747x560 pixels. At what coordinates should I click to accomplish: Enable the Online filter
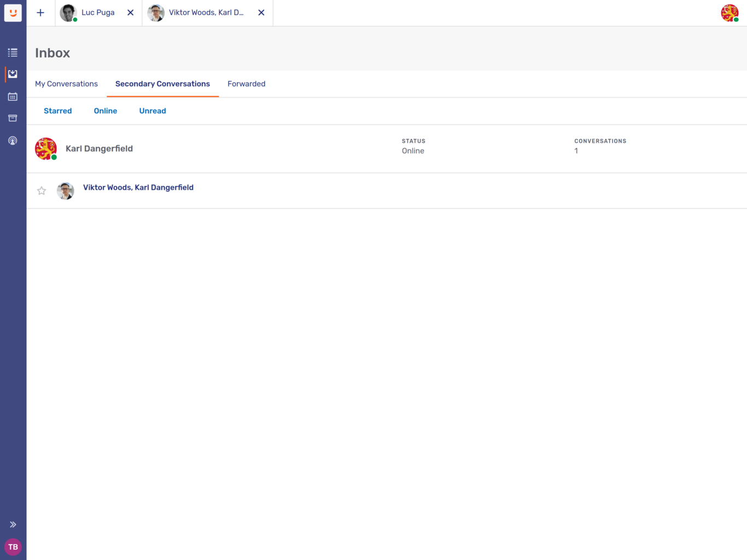(105, 110)
